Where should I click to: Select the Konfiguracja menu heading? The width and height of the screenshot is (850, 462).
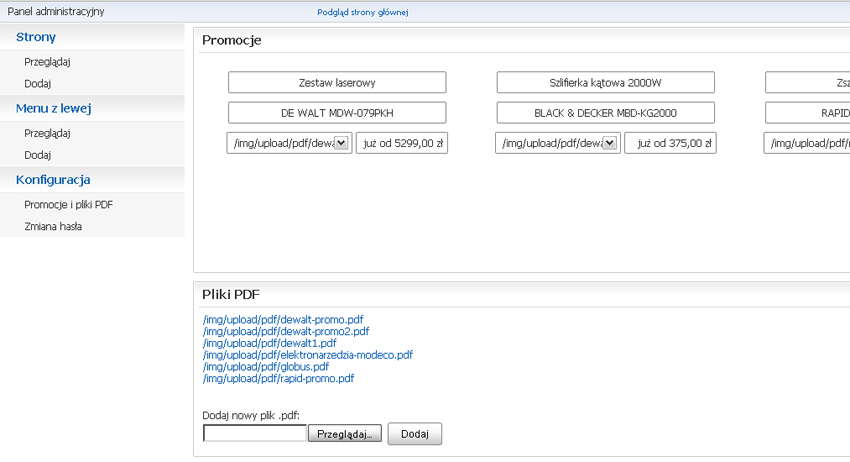[x=53, y=179]
